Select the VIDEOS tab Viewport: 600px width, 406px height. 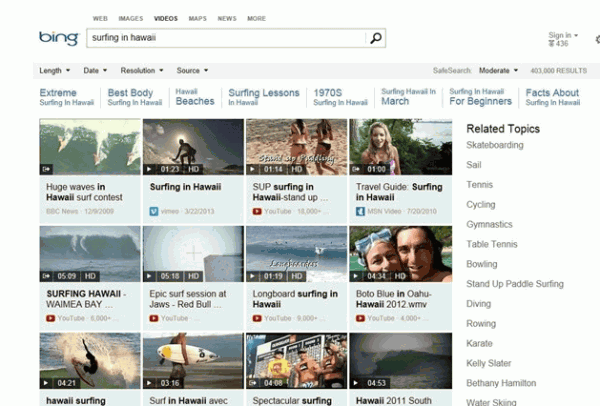tap(166, 18)
